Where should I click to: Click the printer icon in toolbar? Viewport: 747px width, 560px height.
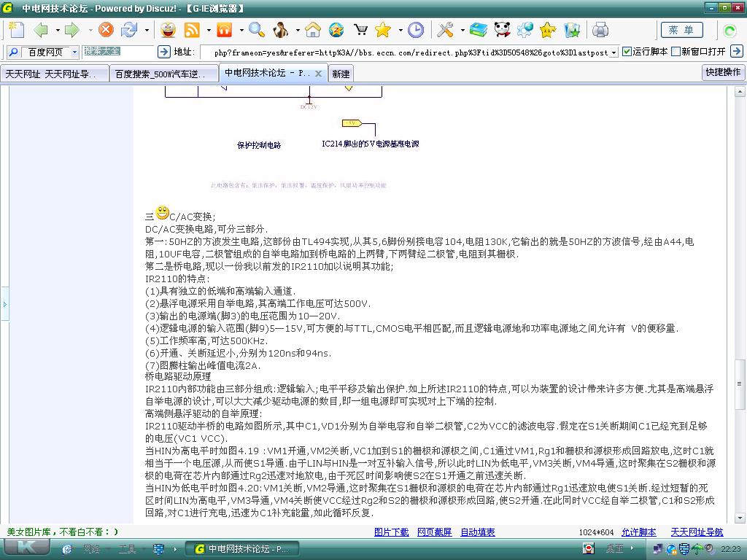(x=600, y=30)
